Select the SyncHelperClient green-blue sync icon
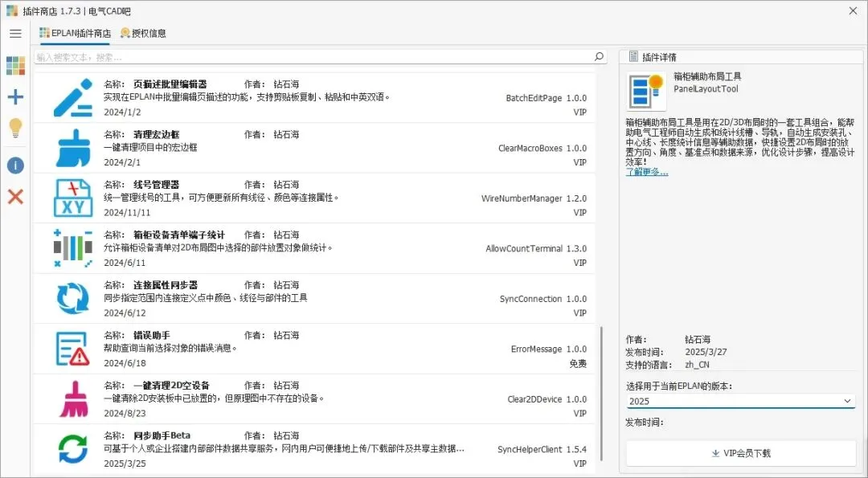This screenshot has width=868, height=478. point(73,449)
